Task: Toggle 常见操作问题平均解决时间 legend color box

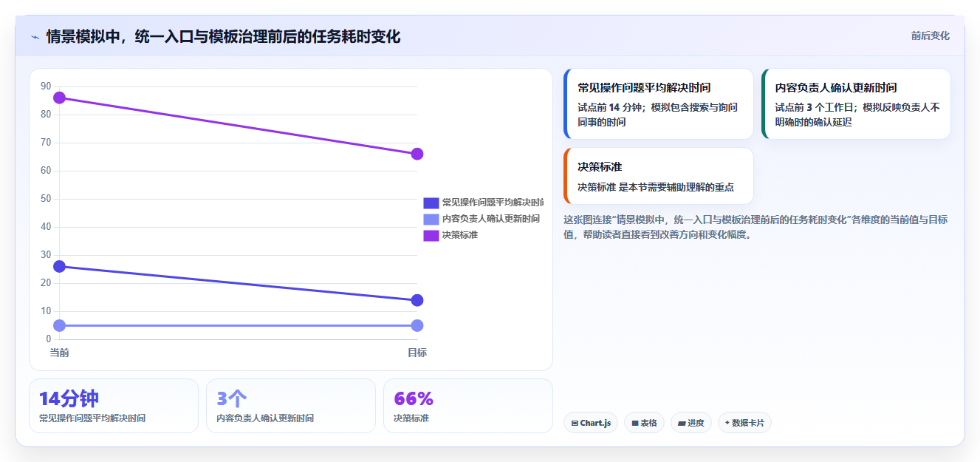Action: [431, 203]
